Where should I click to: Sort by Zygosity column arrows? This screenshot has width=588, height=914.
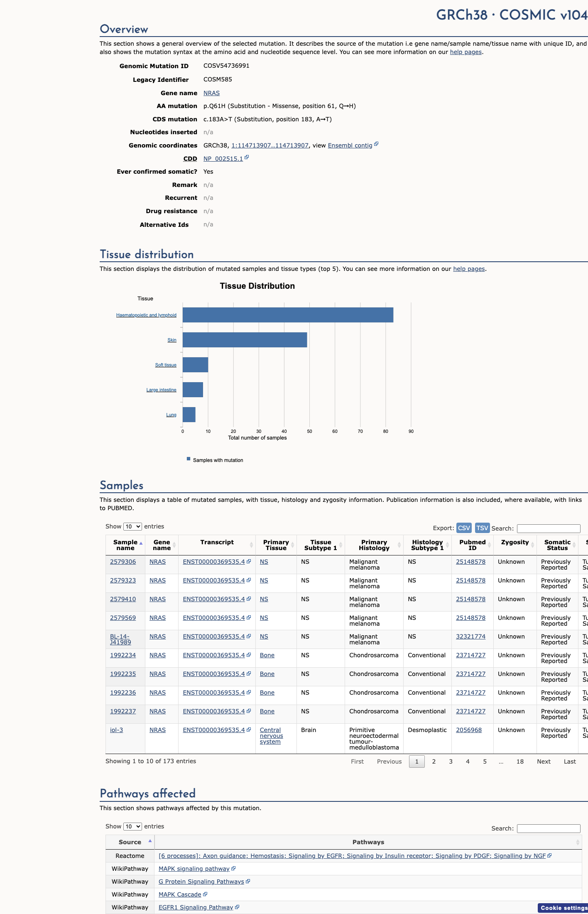click(532, 545)
